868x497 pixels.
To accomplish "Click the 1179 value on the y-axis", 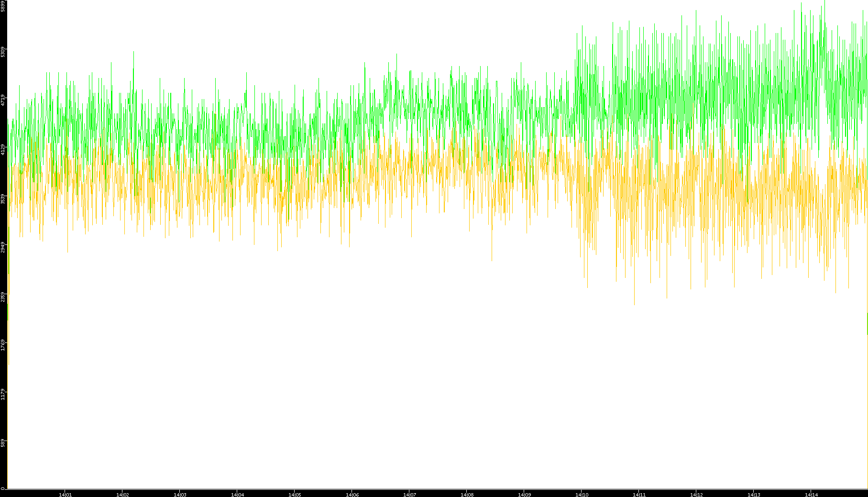I will (3, 394).
